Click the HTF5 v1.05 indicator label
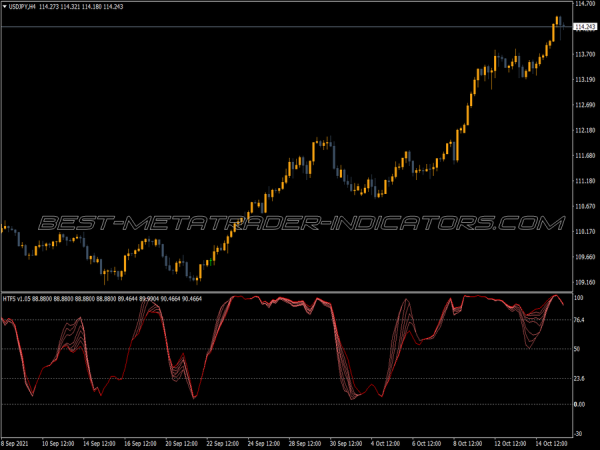Screen dimensions: 600x450 click(x=16, y=298)
